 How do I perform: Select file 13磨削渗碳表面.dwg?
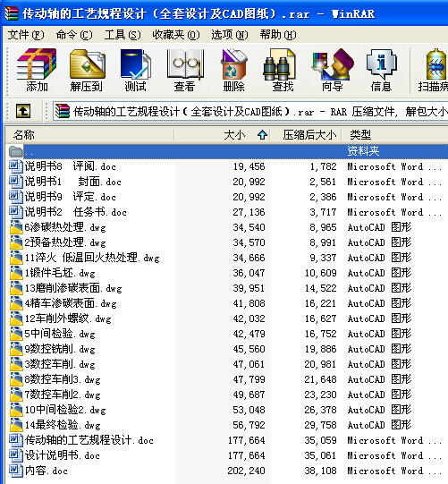(73, 288)
